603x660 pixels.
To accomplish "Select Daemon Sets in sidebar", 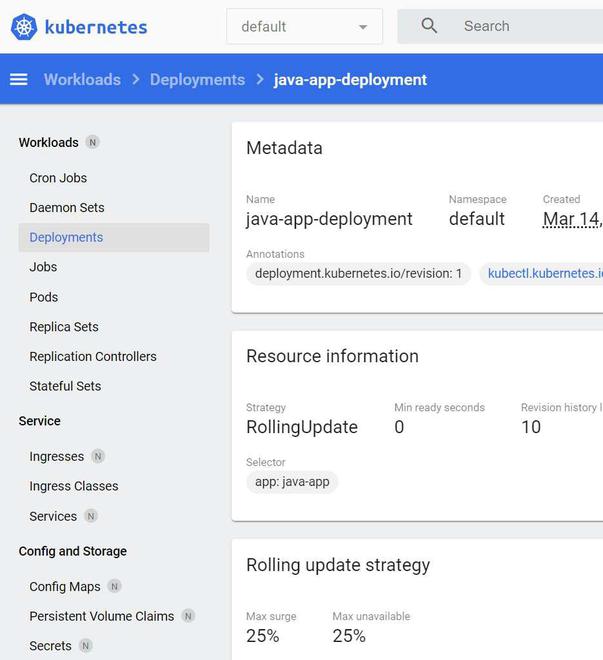I will [67, 208].
